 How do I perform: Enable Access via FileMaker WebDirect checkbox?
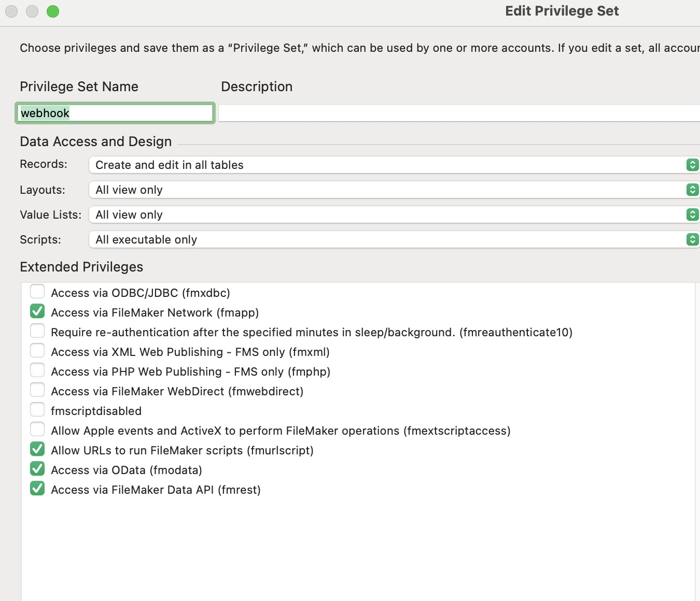(x=37, y=391)
